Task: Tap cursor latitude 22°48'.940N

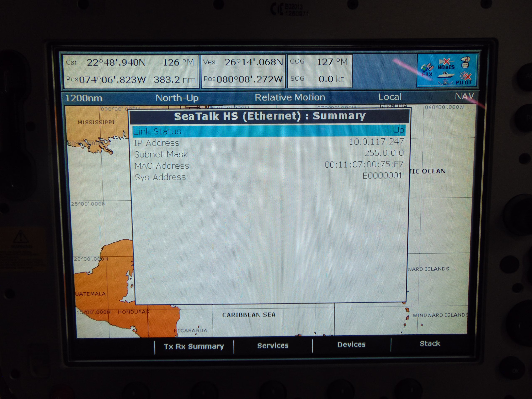Action: (116, 63)
